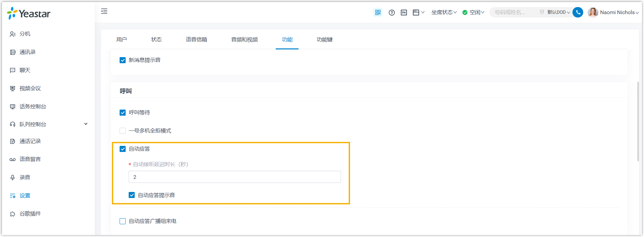The width and height of the screenshot is (644, 237).
Task: Open the 空闲 presence status dropdown
Action: pos(474,12)
